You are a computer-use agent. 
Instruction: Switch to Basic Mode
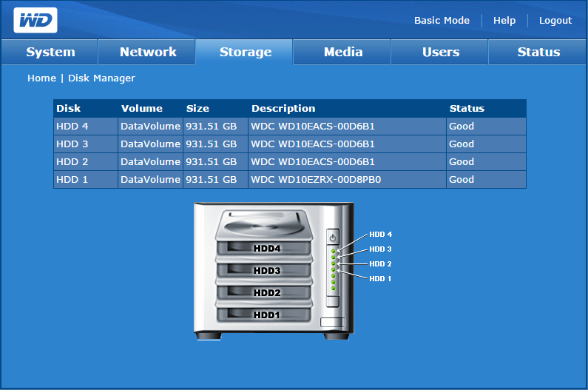click(442, 21)
